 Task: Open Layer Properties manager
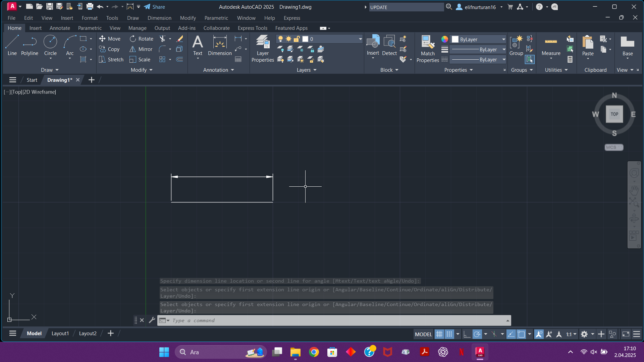pos(263,49)
